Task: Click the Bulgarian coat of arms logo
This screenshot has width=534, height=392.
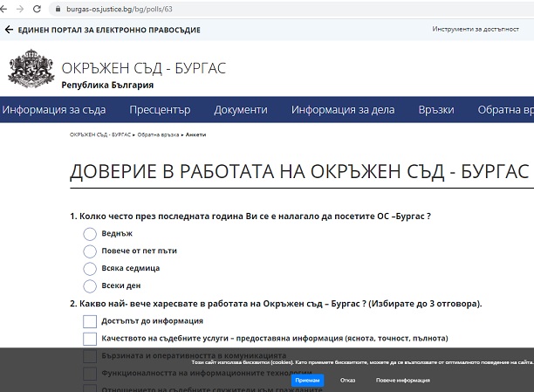Action: (x=31, y=68)
